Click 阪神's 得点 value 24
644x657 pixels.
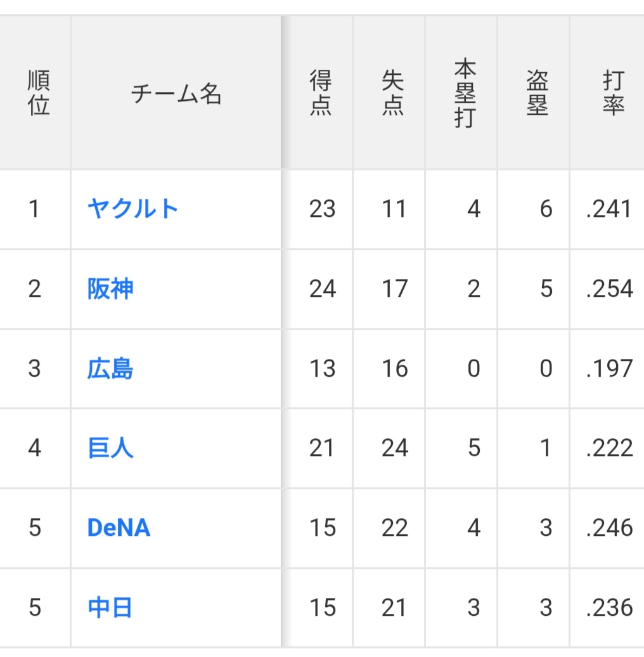pos(322,289)
